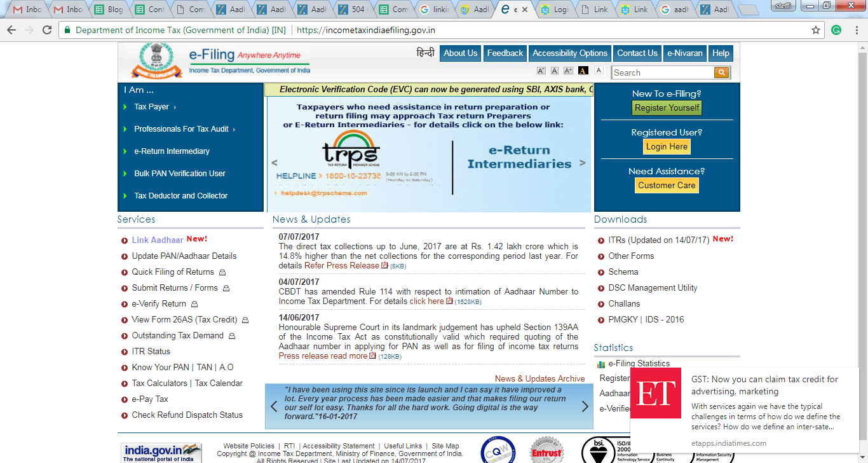Show previous testimonial with left chevron
Viewport: 868px width, 463px height.
click(274, 406)
